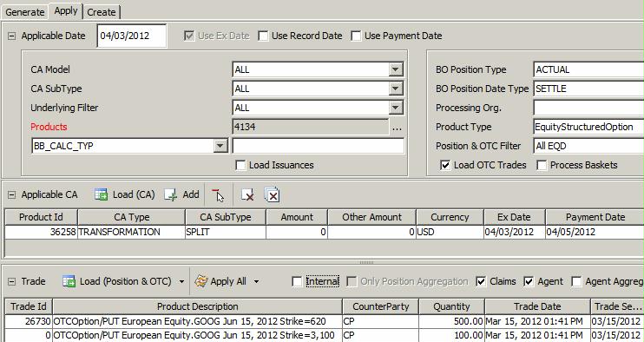Viewport: 644px width, 342px height.
Task: Open the BB_CALC_TYP attribute dropdown
Action: click(x=220, y=146)
